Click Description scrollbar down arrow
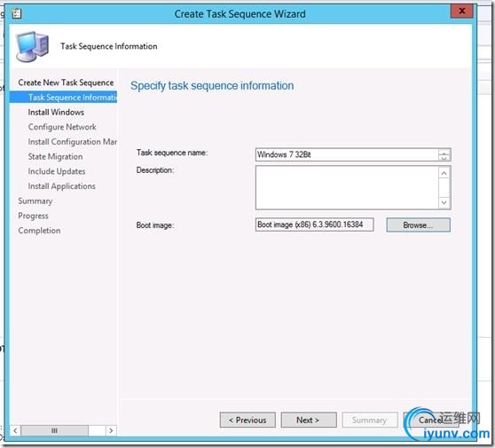The width and height of the screenshot is (495, 448). click(x=444, y=202)
